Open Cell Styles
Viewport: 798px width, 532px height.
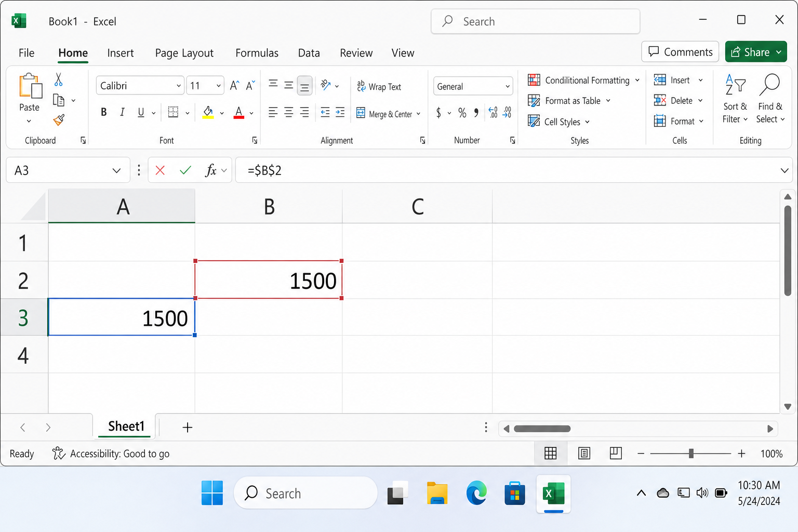(x=560, y=122)
